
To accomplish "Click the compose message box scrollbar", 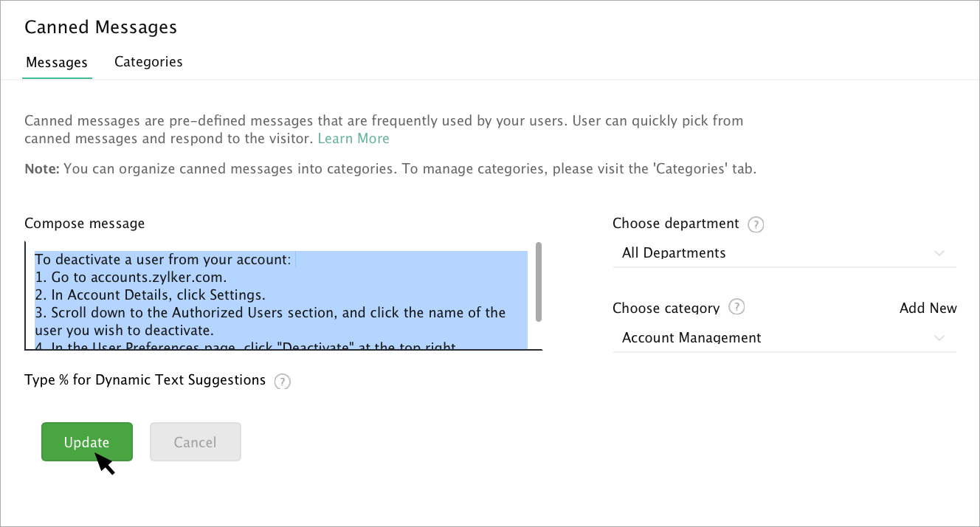I will (539, 282).
